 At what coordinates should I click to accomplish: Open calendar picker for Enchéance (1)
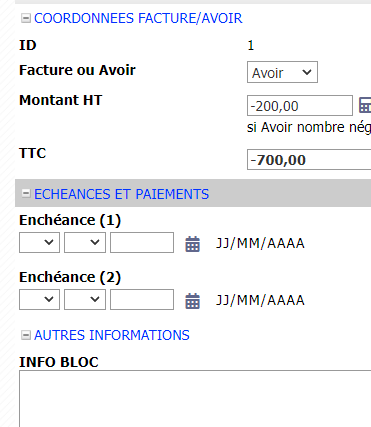192,243
